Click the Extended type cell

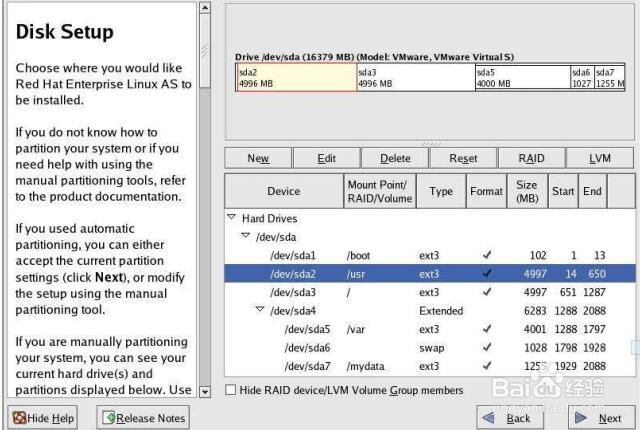click(x=441, y=311)
